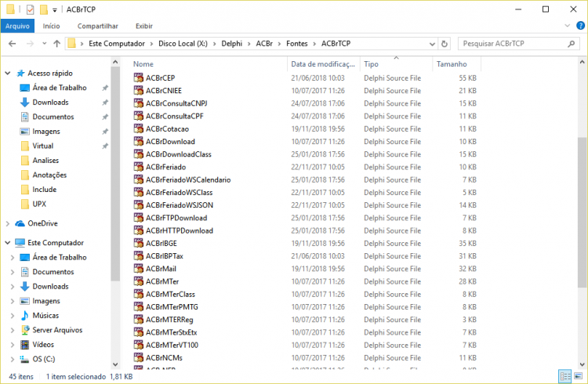Open the address bar history dropdown
This screenshot has height=384, width=588.
click(x=432, y=44)
